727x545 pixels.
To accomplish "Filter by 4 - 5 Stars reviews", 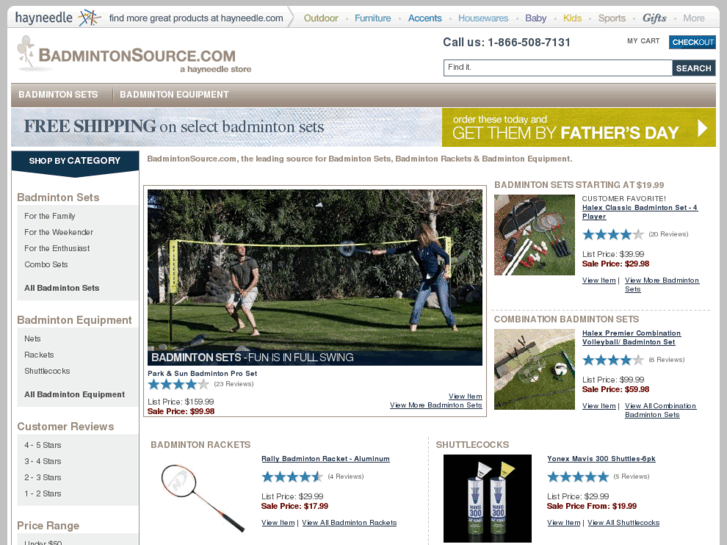I will pos(43,445).
